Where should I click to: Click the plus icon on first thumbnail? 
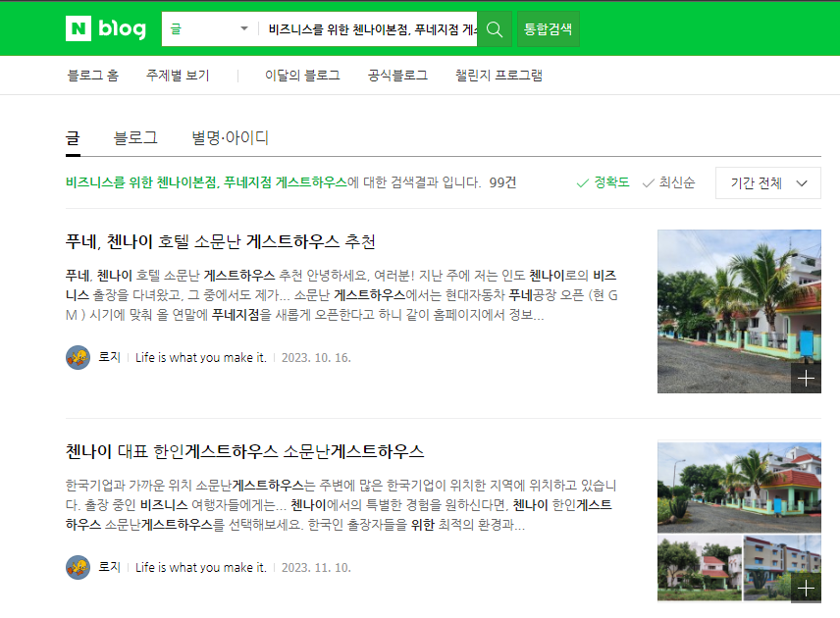click(806, 379)
